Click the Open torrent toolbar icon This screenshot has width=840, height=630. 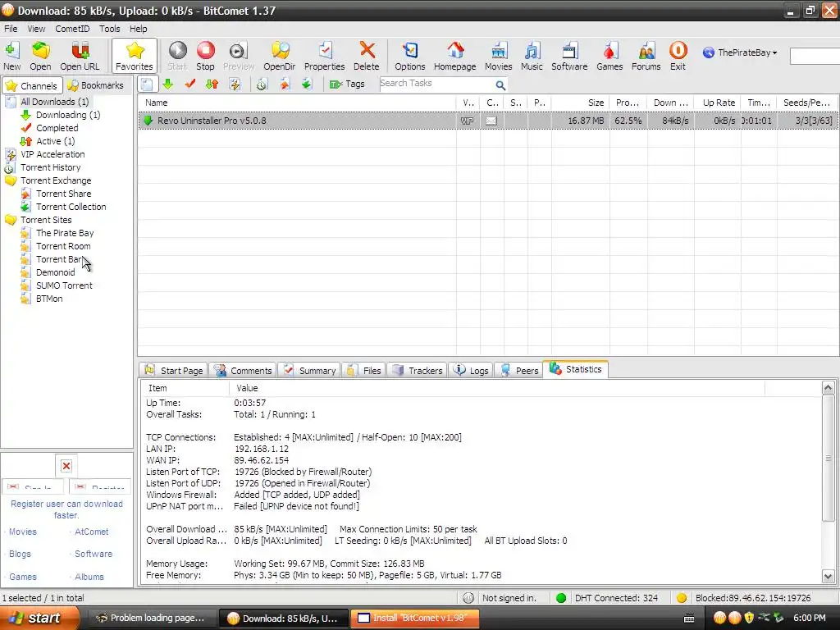tap(40, 56)
